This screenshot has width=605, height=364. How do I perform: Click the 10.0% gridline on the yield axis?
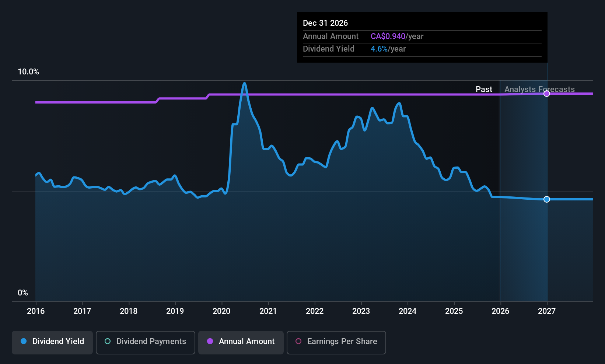point(28,72)
